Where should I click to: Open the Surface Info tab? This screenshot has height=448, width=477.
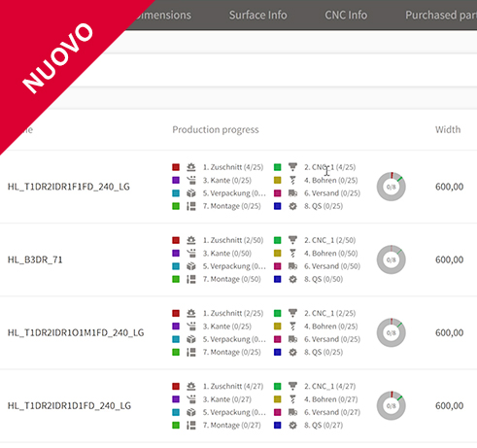tap(258, 15)
